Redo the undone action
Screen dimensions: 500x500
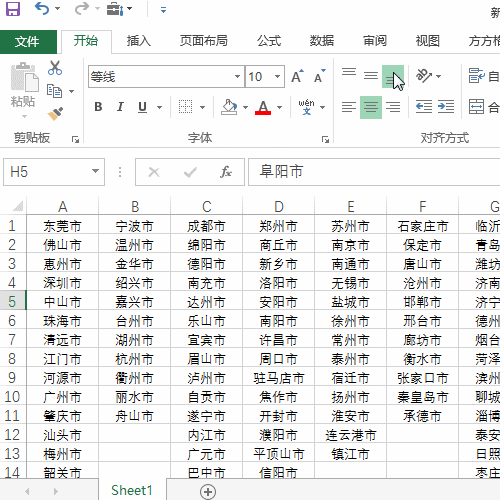[82, 9]
